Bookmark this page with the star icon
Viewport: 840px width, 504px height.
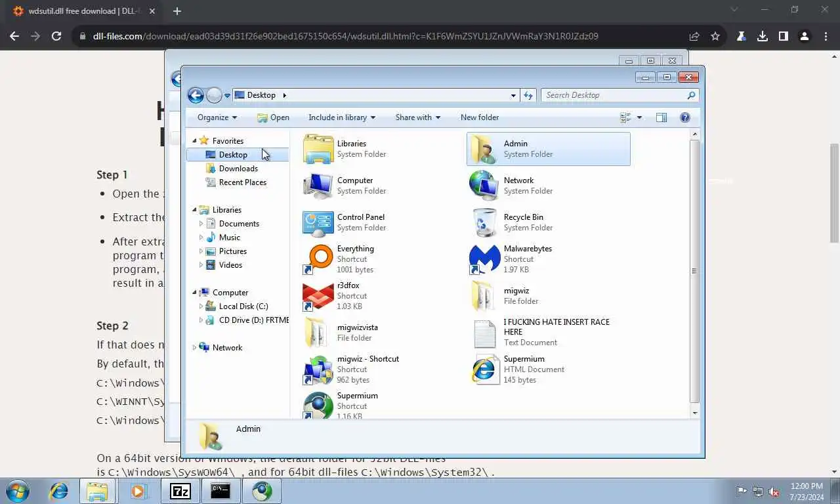[715, 37]
